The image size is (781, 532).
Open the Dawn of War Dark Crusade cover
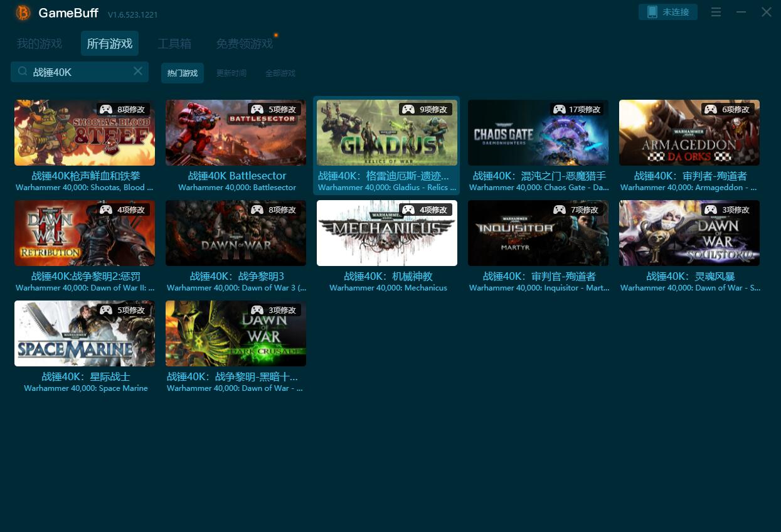(x=236, y=333)
